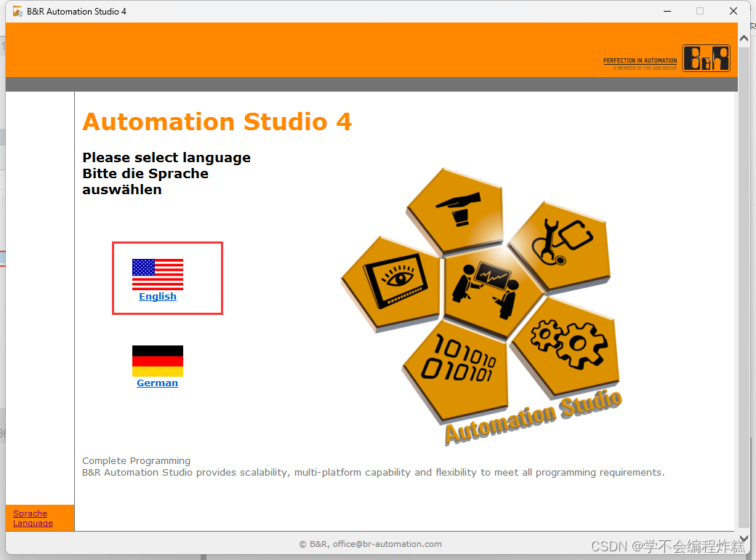Select the German language link

pos(157,383)
